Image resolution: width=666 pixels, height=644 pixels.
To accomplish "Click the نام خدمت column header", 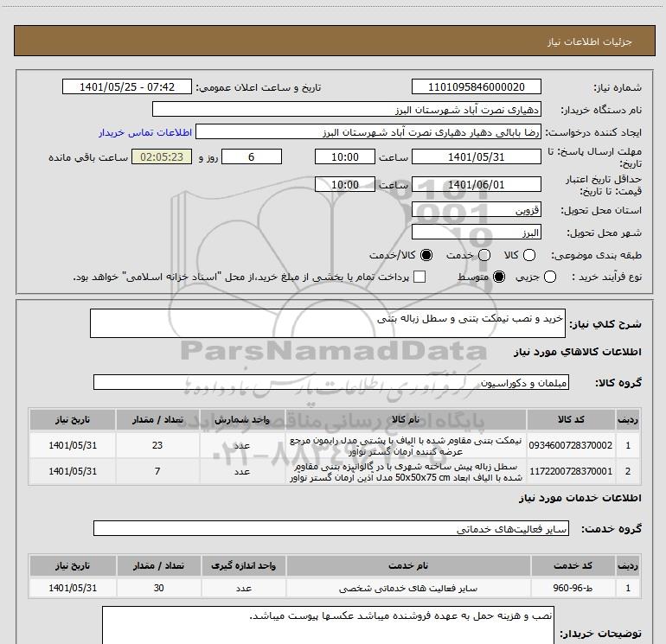I will tap(408, 565).
